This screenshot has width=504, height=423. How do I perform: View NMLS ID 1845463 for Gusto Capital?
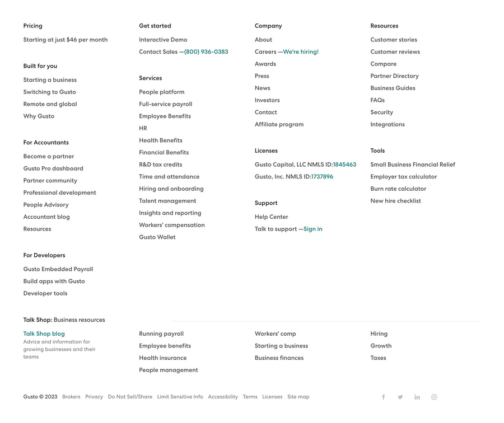pyautogui.click(x=345, y=164)
